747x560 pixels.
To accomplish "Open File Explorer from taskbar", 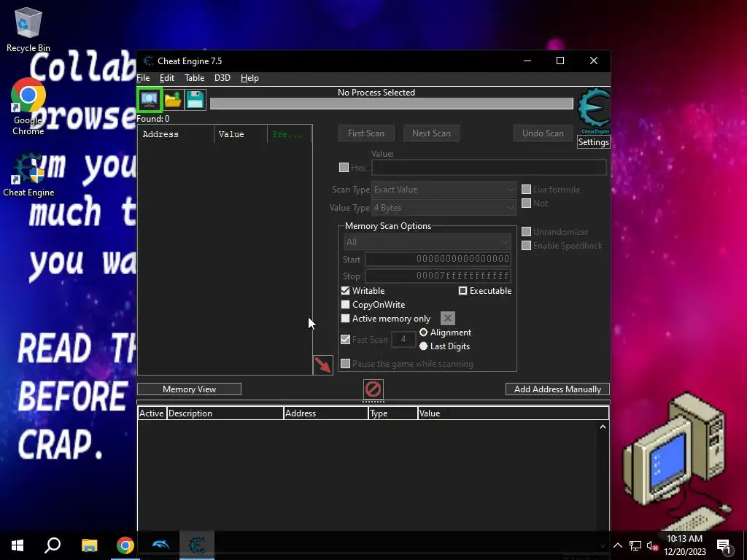I will (x=89, y=545).
